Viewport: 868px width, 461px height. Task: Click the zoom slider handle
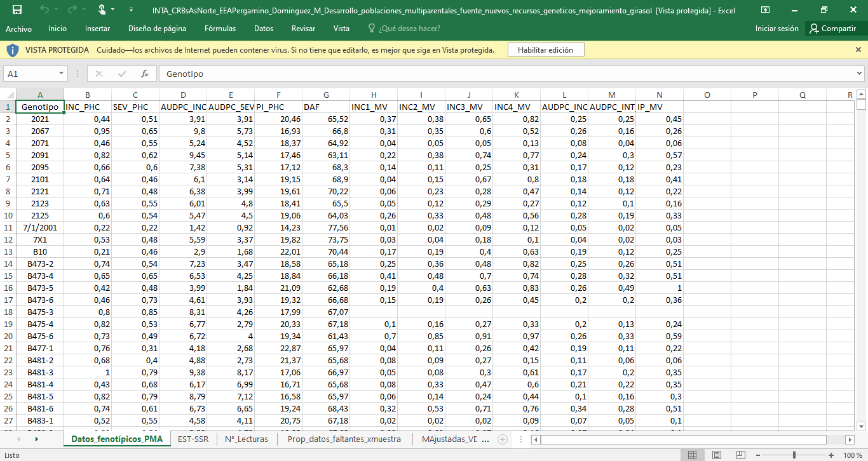794,455
